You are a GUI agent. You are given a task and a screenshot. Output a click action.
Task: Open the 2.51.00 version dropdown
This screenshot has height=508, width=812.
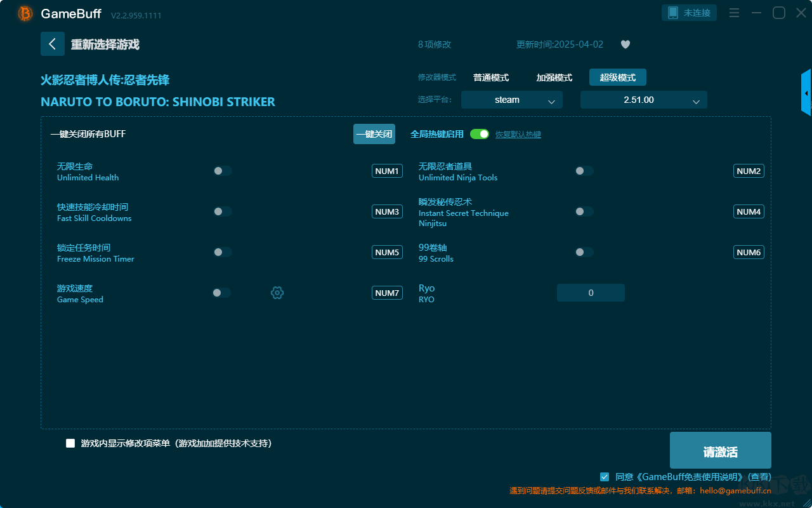pos(644,100)
